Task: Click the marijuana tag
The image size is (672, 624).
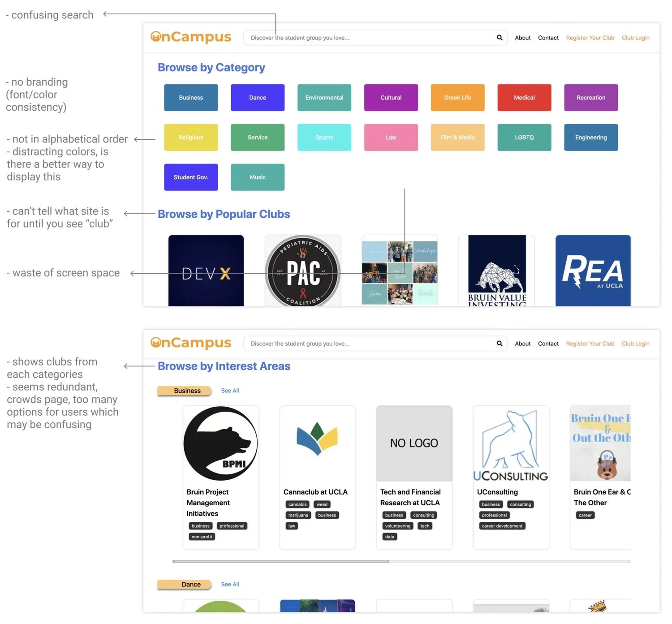Action: coord(298,515)
